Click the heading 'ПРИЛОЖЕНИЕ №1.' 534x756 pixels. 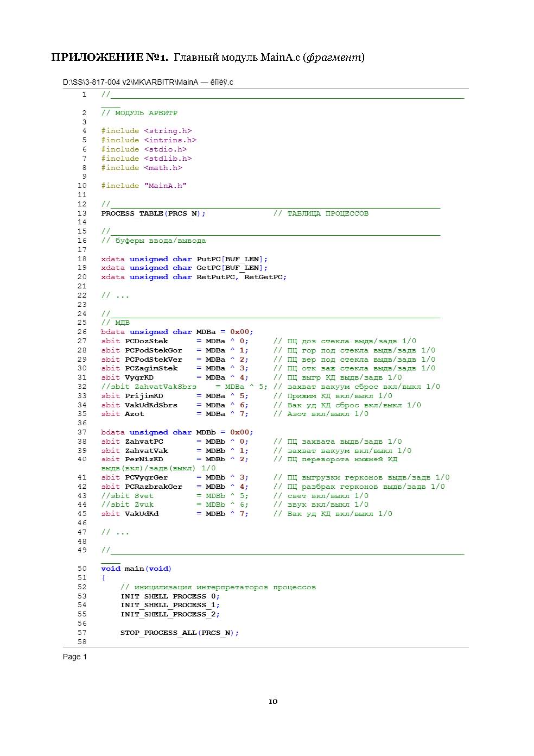[110, 57]
